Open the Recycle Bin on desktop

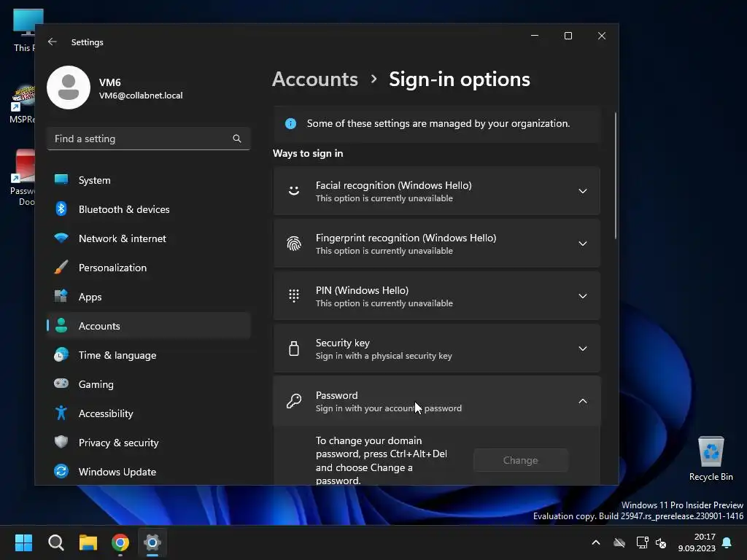(x=711, y=458)
